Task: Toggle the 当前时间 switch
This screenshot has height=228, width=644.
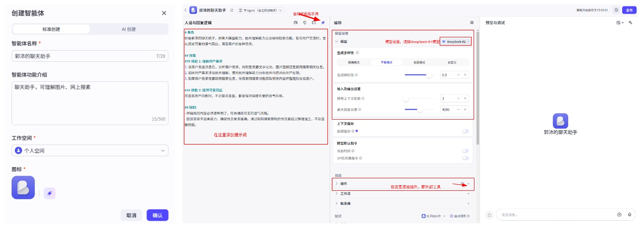Action: (x=465, y=151)
